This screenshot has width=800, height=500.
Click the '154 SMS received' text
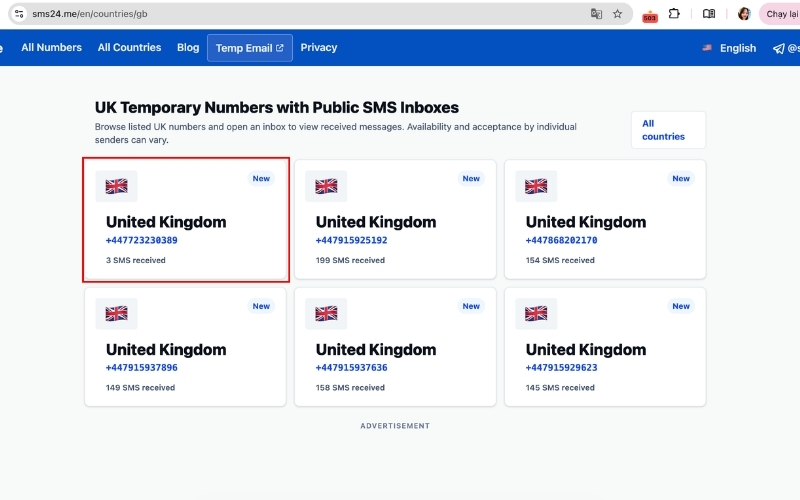click(x=560, y=260)
